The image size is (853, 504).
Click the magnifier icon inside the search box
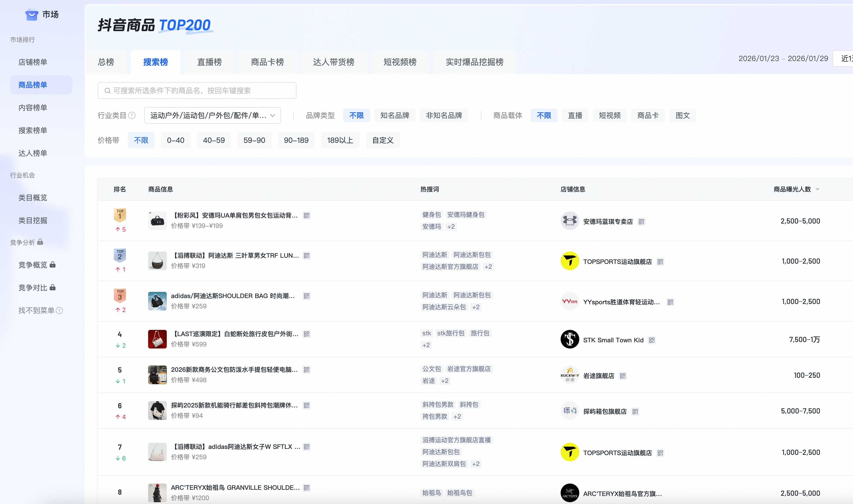click(x=107, y=90)
